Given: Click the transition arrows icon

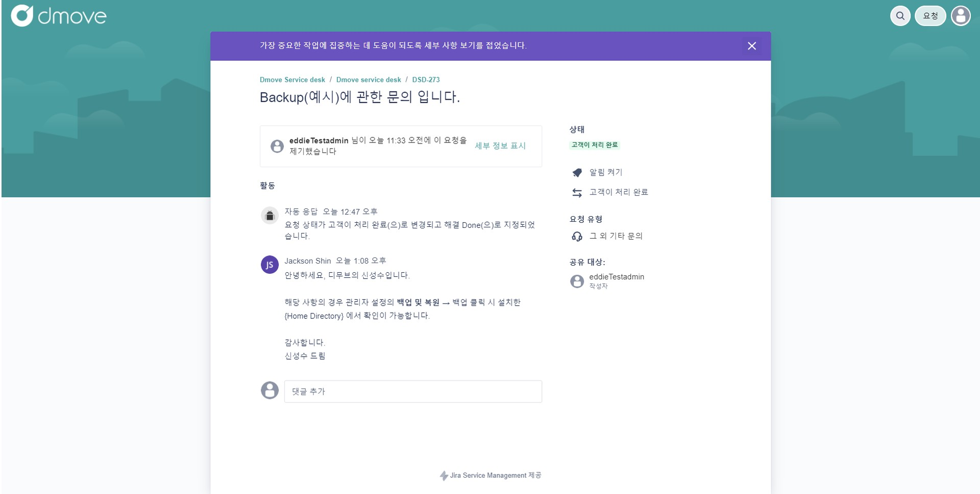Looking at the screenshot, I should click(577, 193).
